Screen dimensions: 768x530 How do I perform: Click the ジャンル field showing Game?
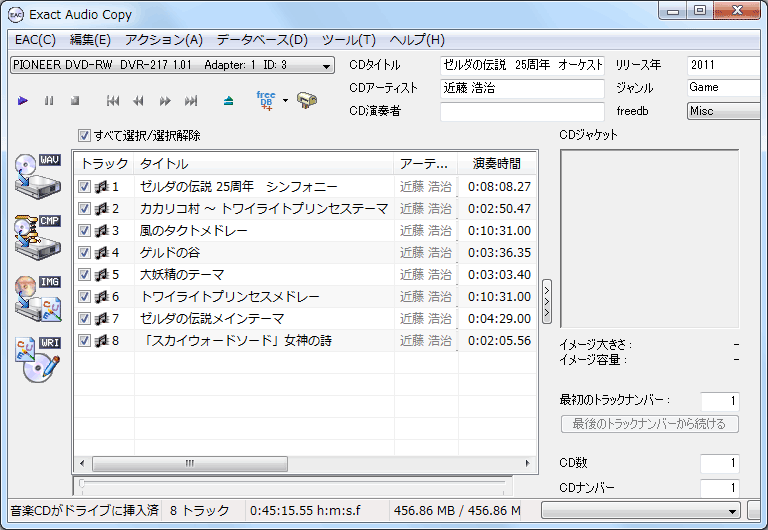pyautogui.click(x=724, y=88)
